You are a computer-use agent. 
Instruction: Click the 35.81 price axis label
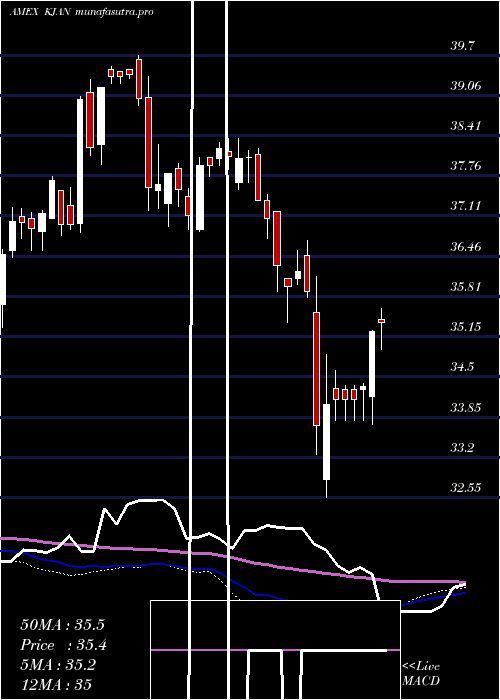click(x=466, y=287)
